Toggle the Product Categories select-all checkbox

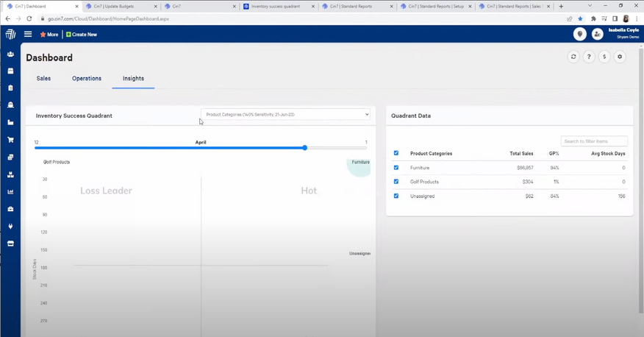click(396, 153)
